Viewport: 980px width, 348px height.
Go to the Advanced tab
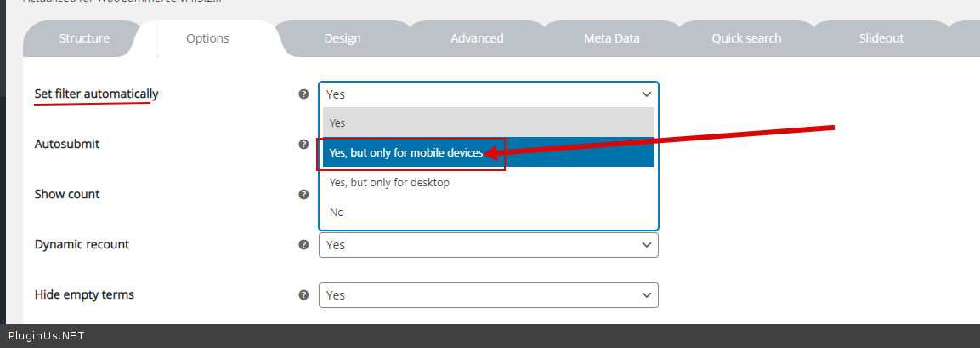pyautogui.click(x=477, y=38)
